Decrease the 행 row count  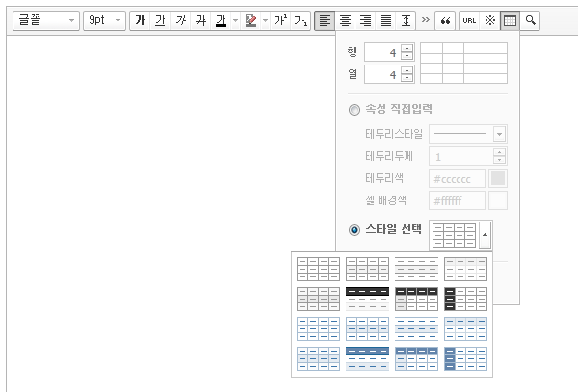pos(407,56)
